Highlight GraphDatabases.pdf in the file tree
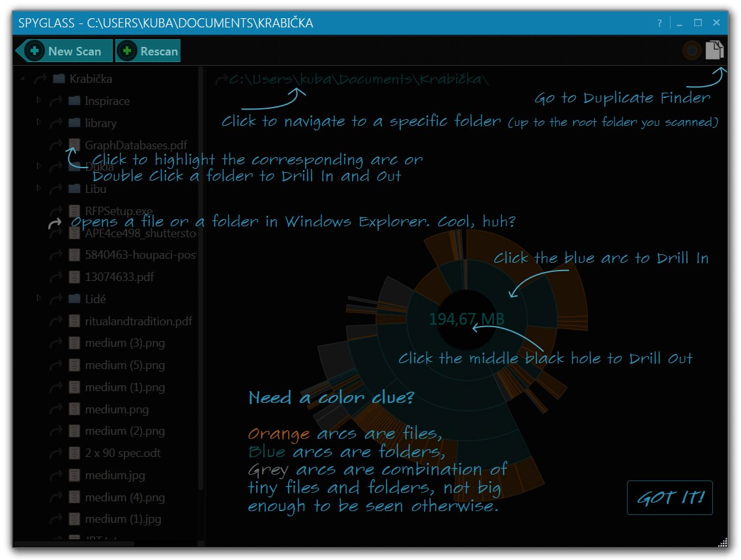This screenshot has width=741, height=560. coord(136,145)
